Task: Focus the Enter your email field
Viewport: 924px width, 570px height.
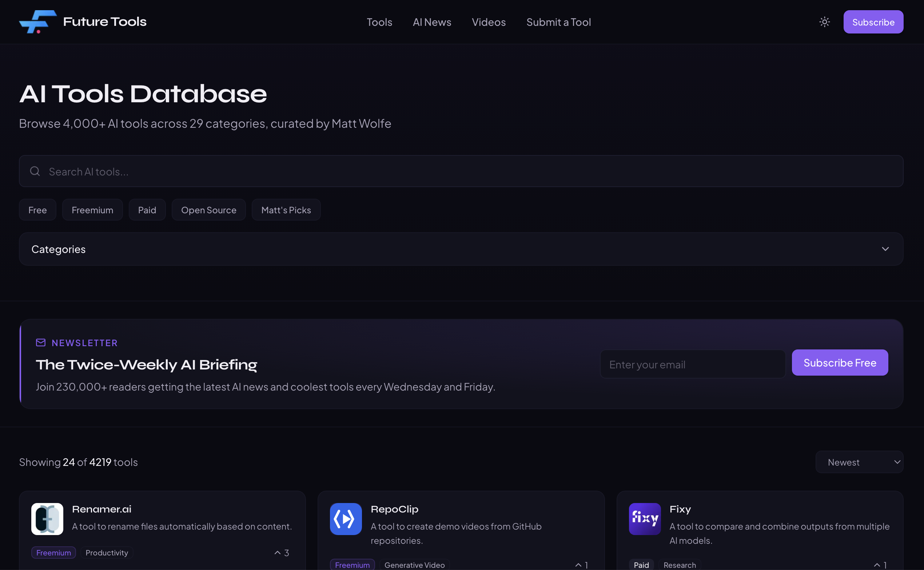Action: 692,364
